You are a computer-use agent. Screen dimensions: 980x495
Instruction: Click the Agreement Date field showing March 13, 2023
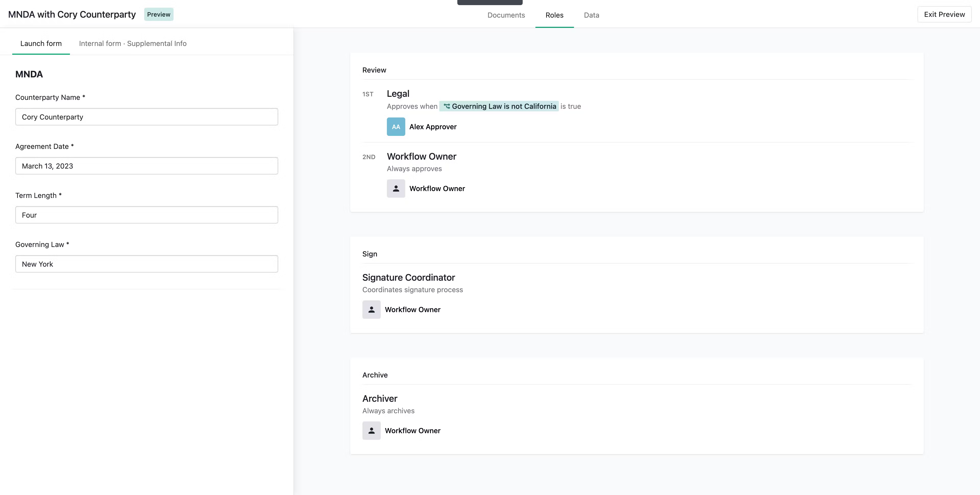pyautogui.click(x=146, y=166)
